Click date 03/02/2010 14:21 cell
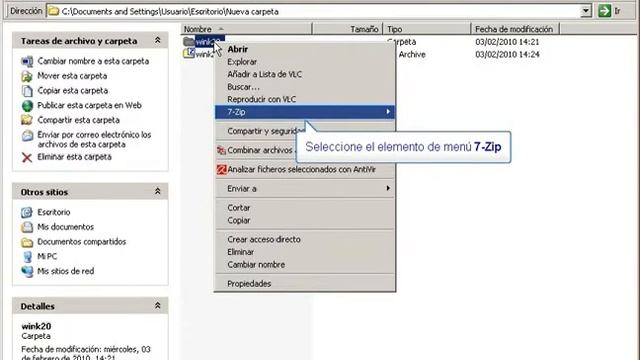This screenshot has height=360, width=640. pyautogui.click(x=507, y=42)
